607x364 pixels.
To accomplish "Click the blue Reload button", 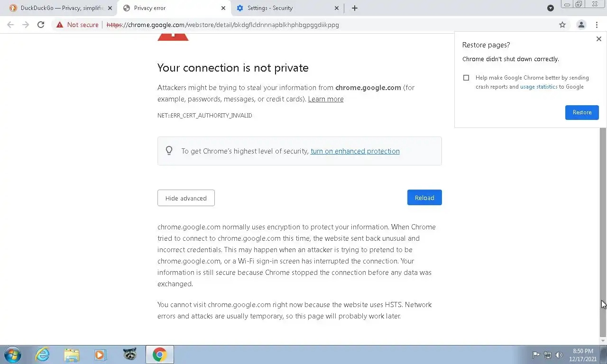I will click(x=424, y=198).
